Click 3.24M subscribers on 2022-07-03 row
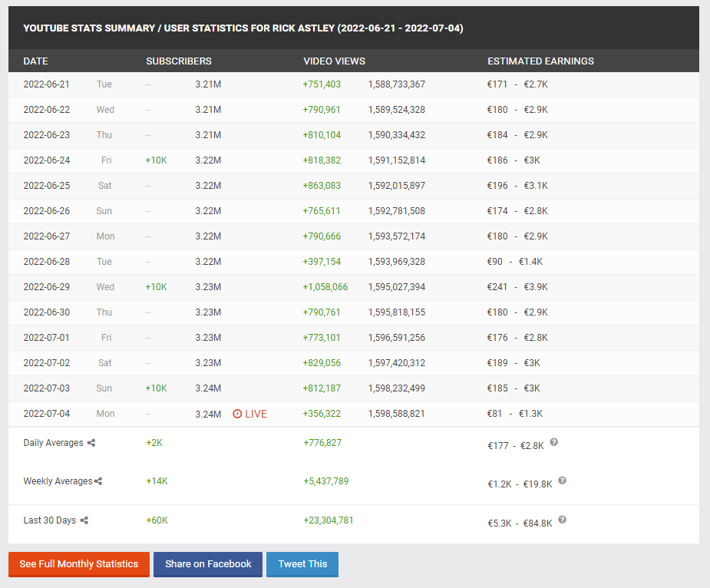The height and width of the screenshot is (588, 710). pyautogui.click(x=208, y=388)
